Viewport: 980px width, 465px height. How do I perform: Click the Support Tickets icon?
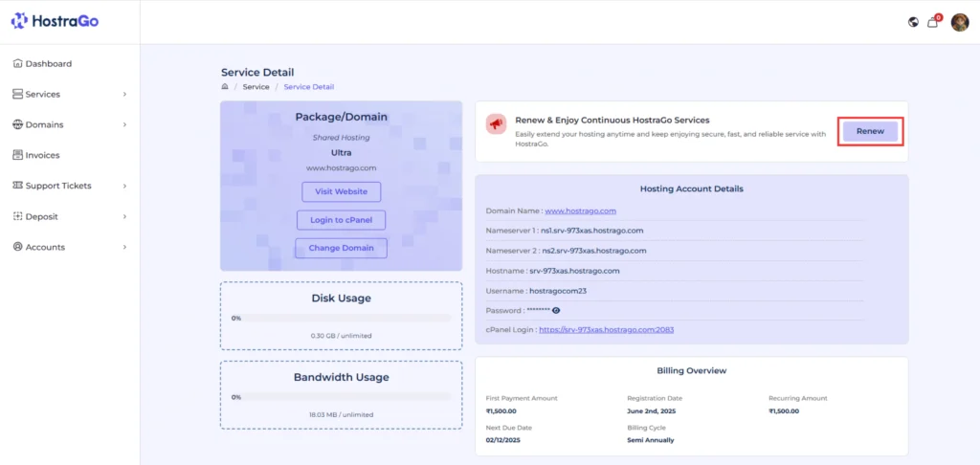(x=17, y=186)
